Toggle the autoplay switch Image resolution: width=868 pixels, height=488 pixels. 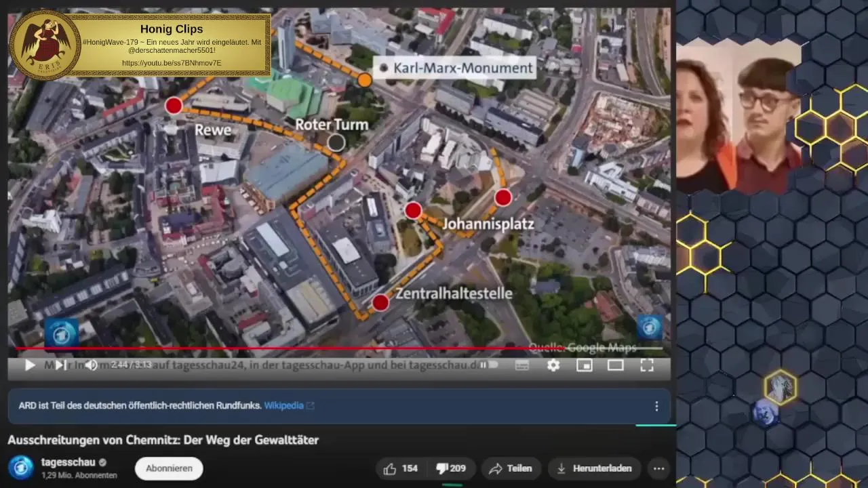489,365
